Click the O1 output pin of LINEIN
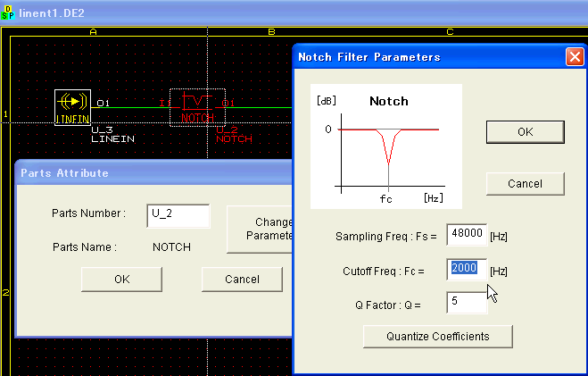 103,103
